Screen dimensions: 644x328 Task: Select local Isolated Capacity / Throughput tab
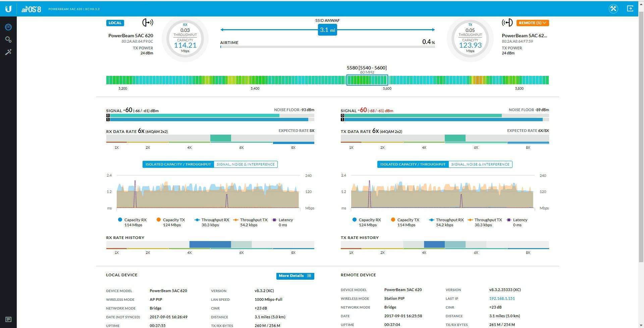point(178,164)
